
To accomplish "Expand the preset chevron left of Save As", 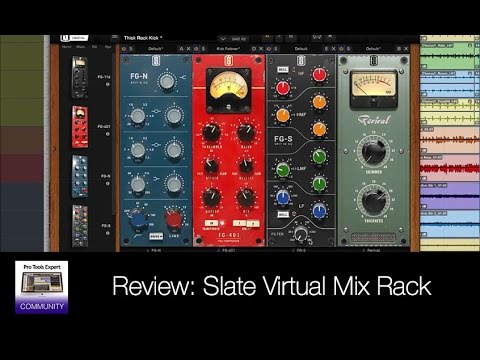I will (223, 39).
